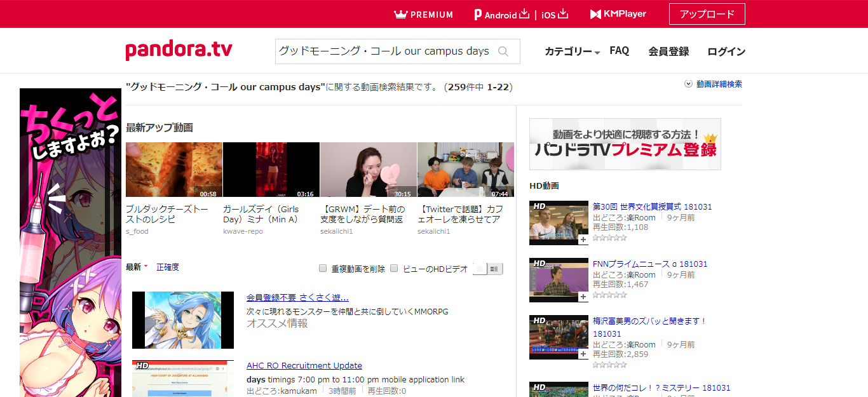Screen dimensions: 868x397
Task: Click the plus icon on FNNプライムニュース thumbnail
Action: pyautogui.click(x=583, y=297)
